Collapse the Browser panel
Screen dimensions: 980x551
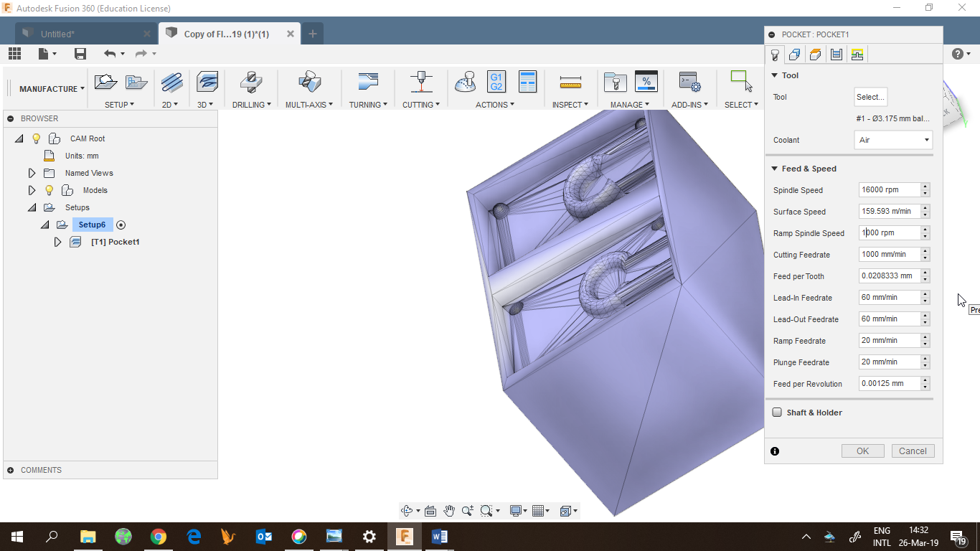[11, 118]
